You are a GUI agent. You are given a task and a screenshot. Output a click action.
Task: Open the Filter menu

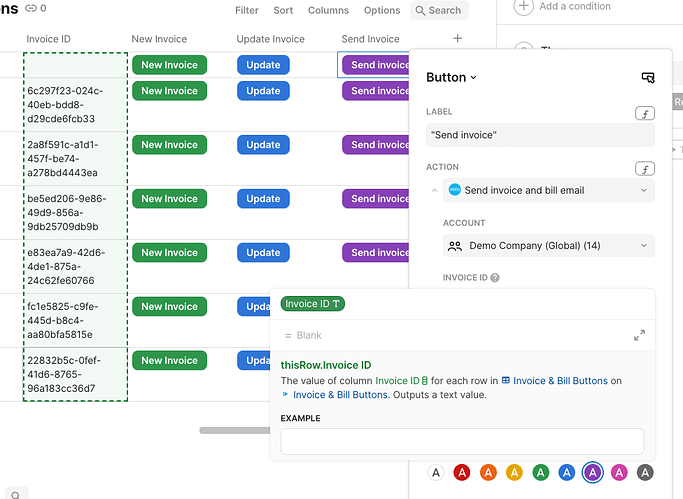point(247,10)
